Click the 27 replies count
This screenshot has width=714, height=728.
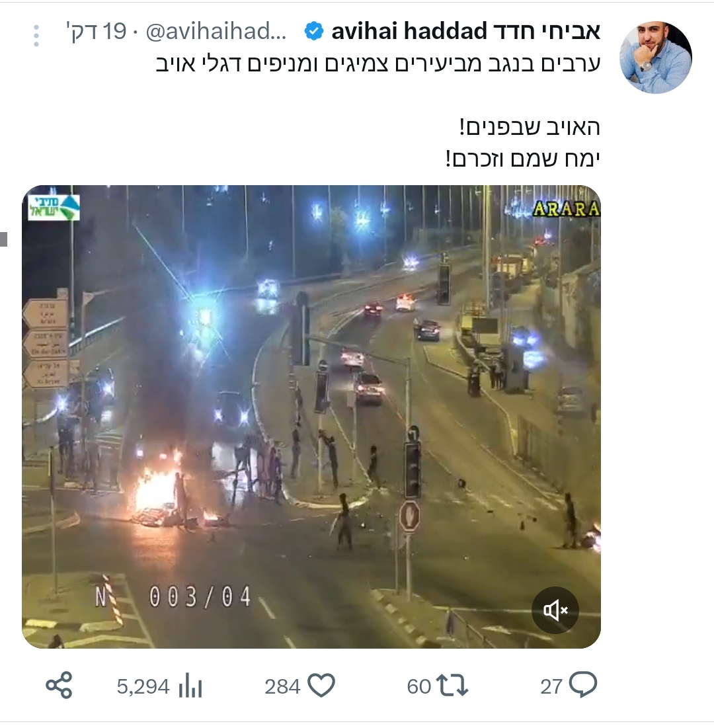coord(551,687)
